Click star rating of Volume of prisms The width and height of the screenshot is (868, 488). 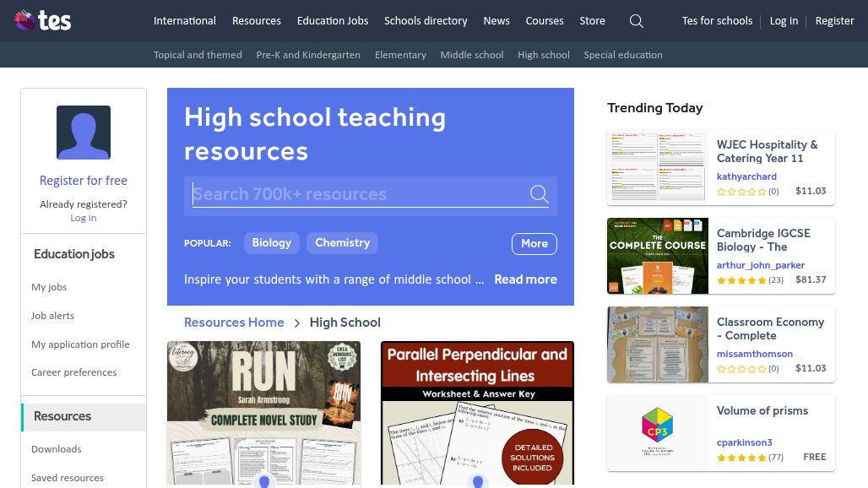click(x=741, y=458)
